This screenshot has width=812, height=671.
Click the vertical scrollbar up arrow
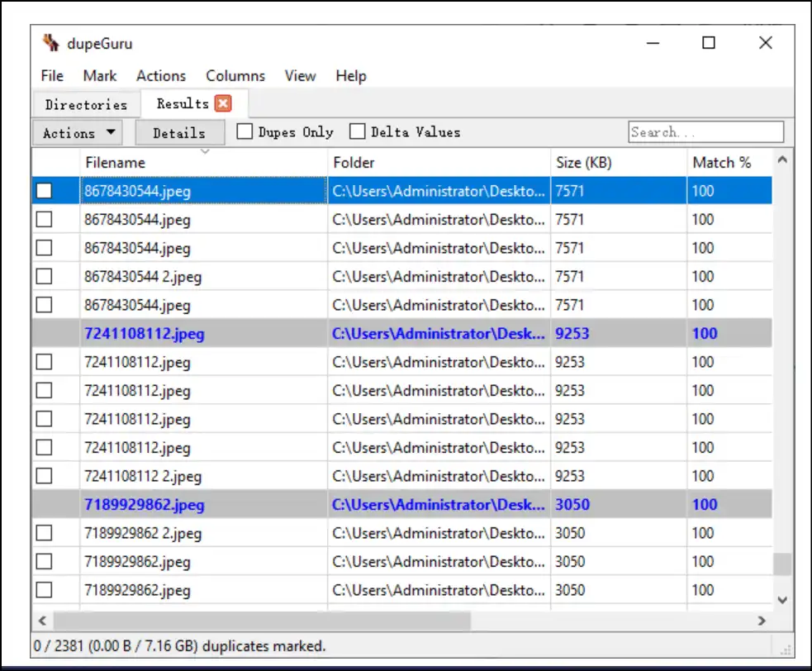(782, 159)
